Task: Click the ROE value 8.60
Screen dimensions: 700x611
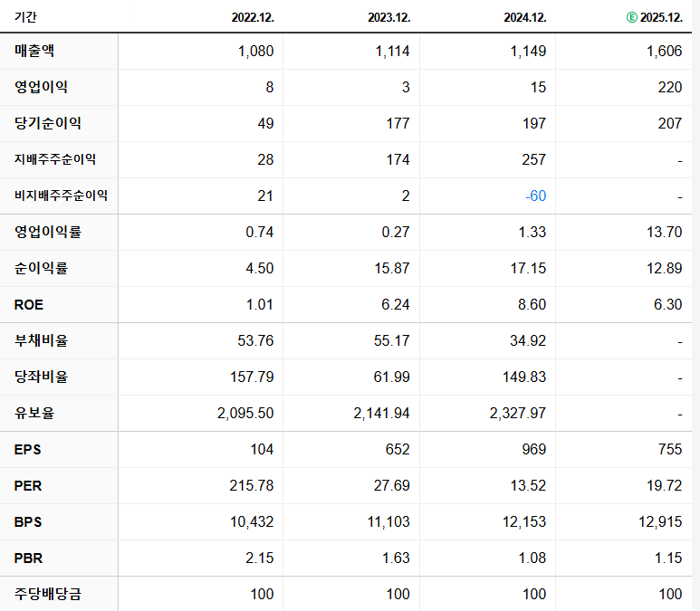Action: 532,304
